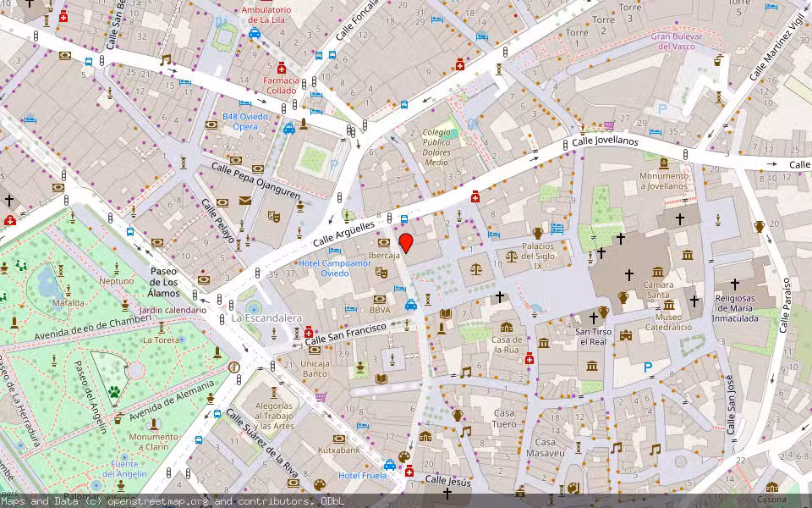Click the post office envelope icon

(245, 200)
